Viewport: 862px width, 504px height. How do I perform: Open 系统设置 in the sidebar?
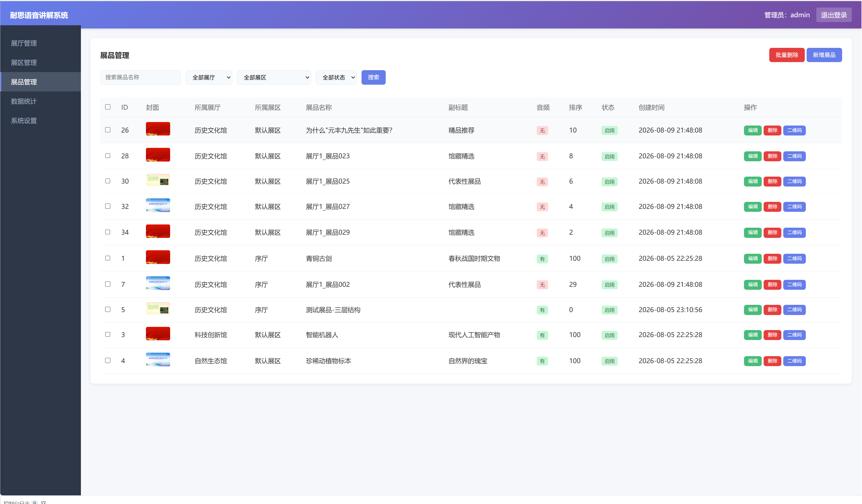click(x=40, y=121)
